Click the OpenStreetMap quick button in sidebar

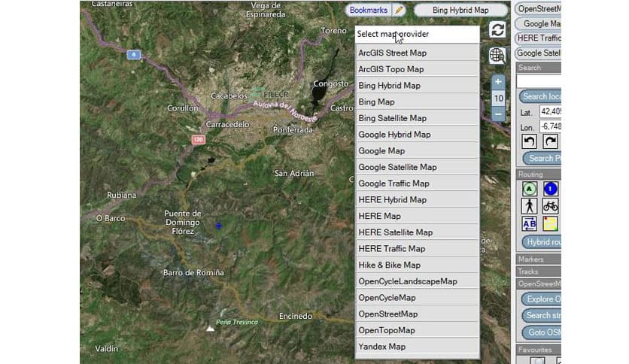pos(538,9)
